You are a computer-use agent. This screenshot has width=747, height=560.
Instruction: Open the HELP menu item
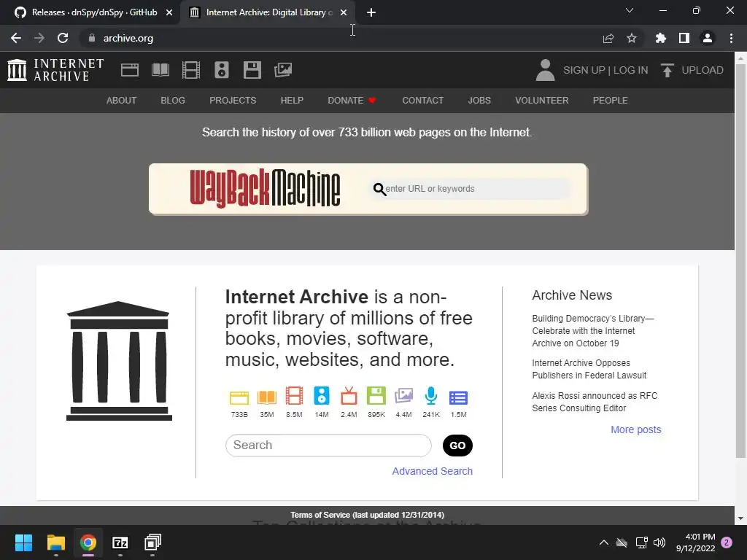[x=292, y=101]
